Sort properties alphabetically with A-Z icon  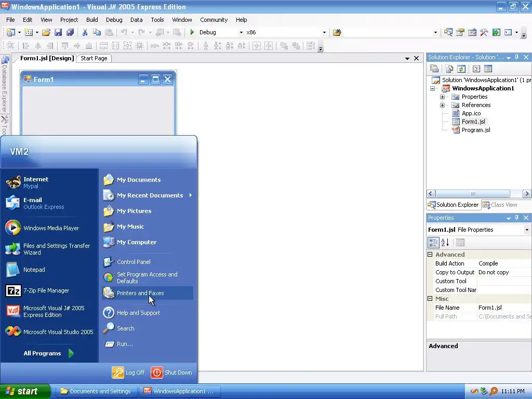coord(445,243)
